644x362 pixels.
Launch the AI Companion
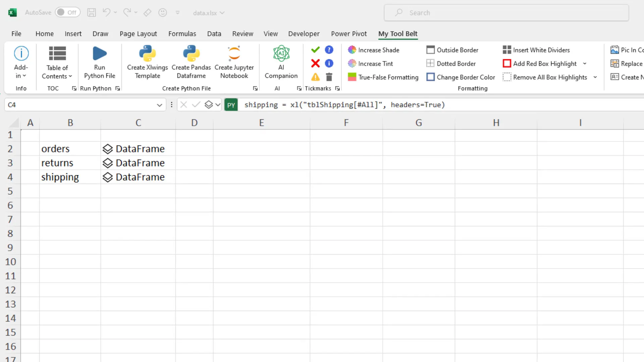(x=281, y=54)
